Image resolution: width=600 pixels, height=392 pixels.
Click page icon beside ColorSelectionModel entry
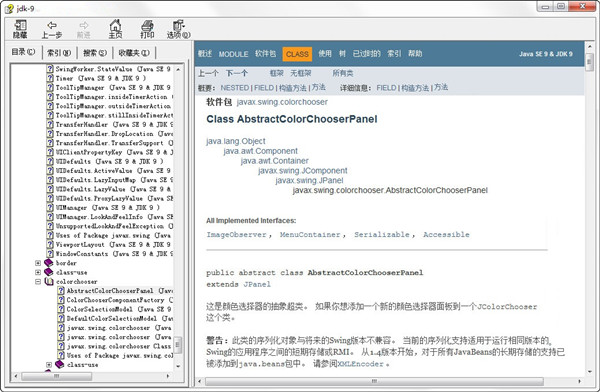(x=61, y=309)
